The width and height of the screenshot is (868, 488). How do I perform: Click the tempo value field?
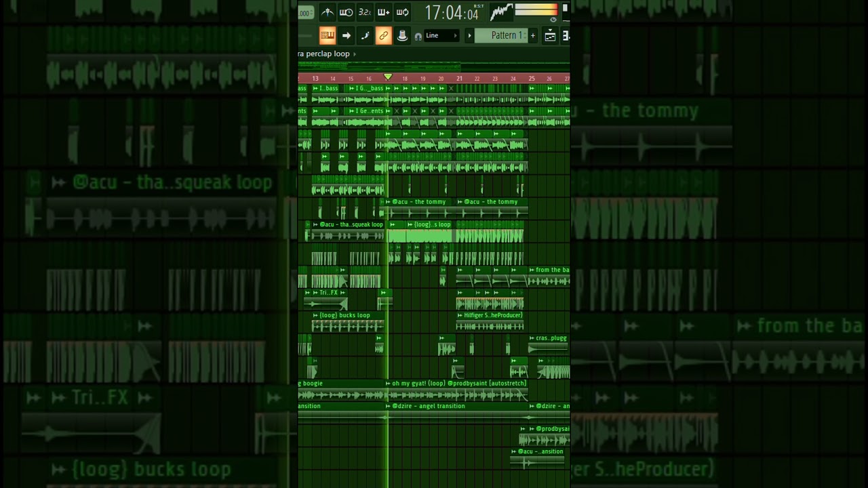click(x=305, y=13)
